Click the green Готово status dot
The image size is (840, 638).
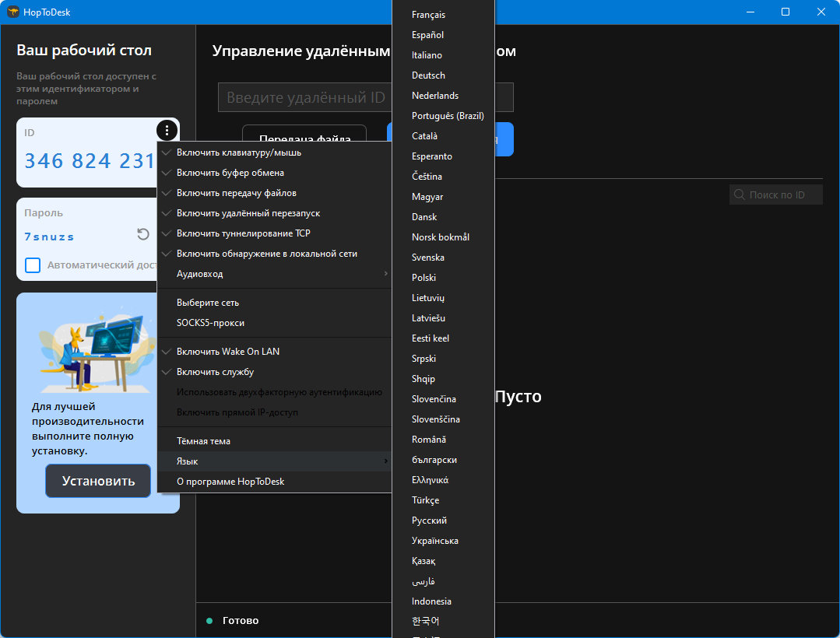tap(209, 621)
